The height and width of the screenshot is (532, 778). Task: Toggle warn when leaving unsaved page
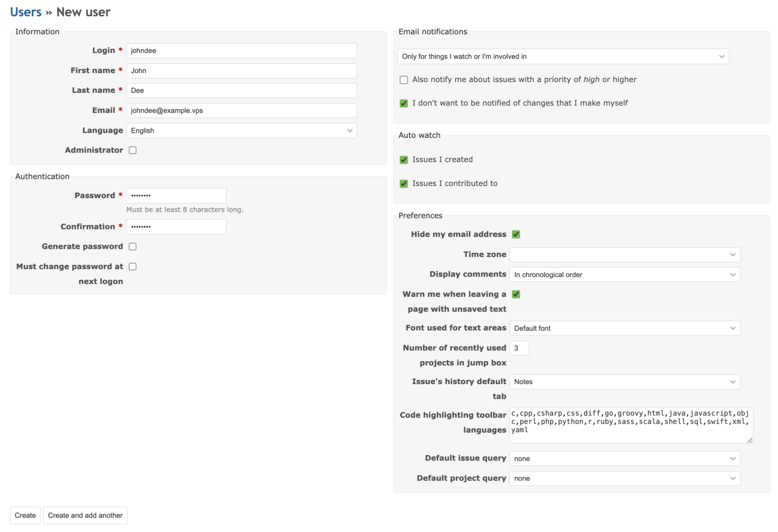pos(516,294)
